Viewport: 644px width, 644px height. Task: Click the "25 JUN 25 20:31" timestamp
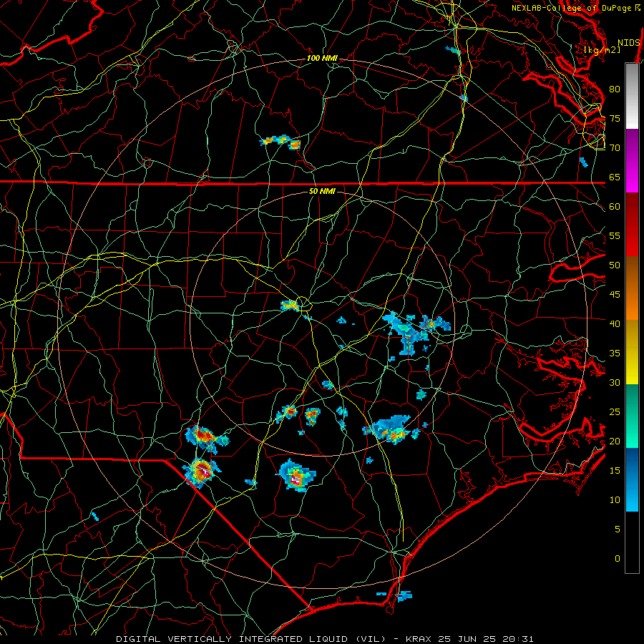(487, 639)
